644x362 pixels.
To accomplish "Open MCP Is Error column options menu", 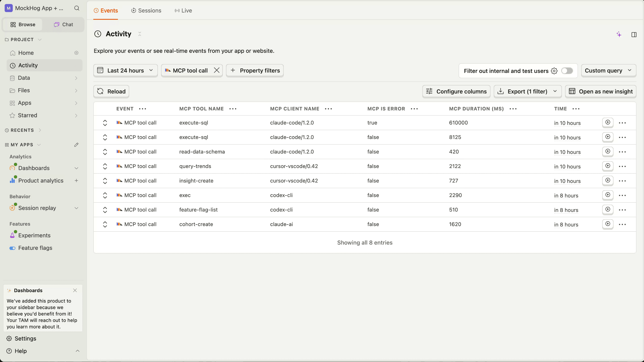I will 414,109.
